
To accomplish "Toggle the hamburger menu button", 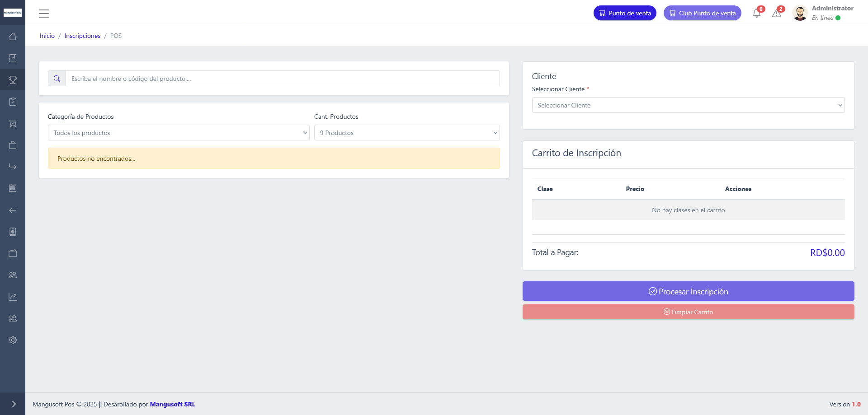I will coord(44,14).
